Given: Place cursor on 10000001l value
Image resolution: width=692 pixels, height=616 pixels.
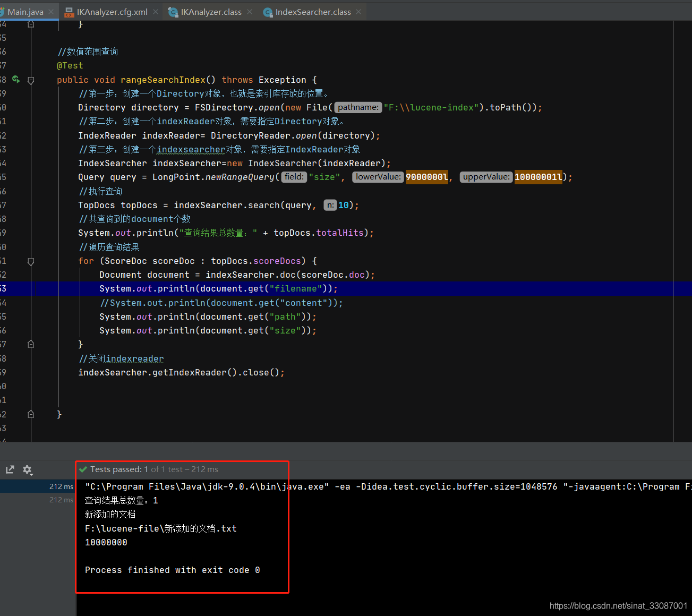Looking at the screenshot, I should tap(539, 177).
